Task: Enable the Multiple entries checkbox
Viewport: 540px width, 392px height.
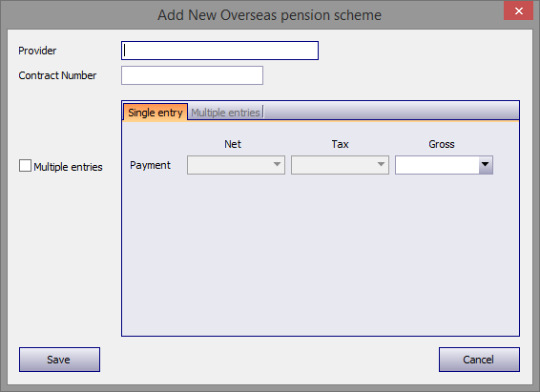Action: pos(25,166)
